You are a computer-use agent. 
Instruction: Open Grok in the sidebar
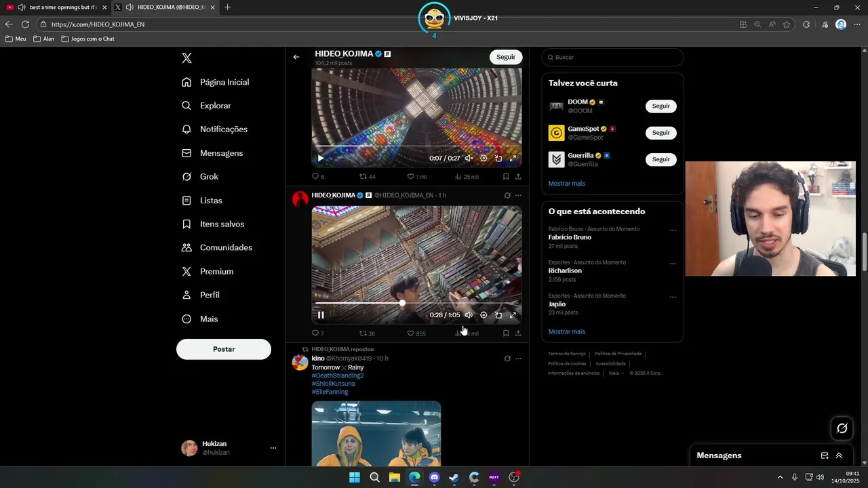tap(200, 177)
